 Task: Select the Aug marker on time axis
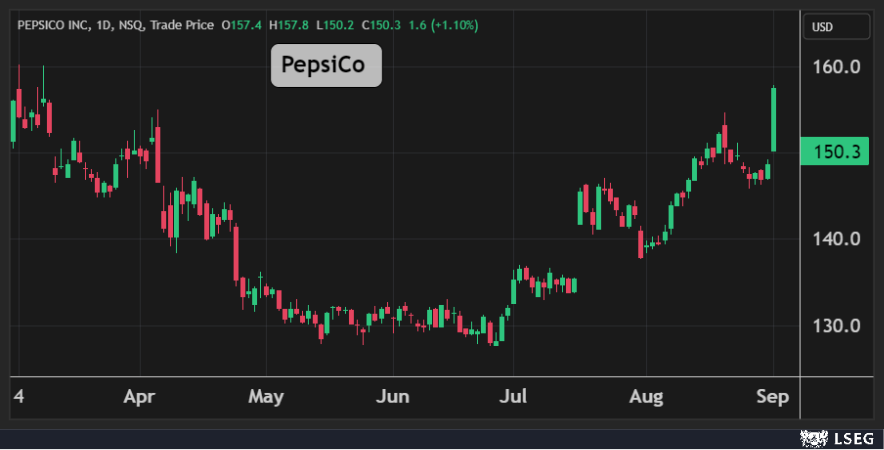647,397
